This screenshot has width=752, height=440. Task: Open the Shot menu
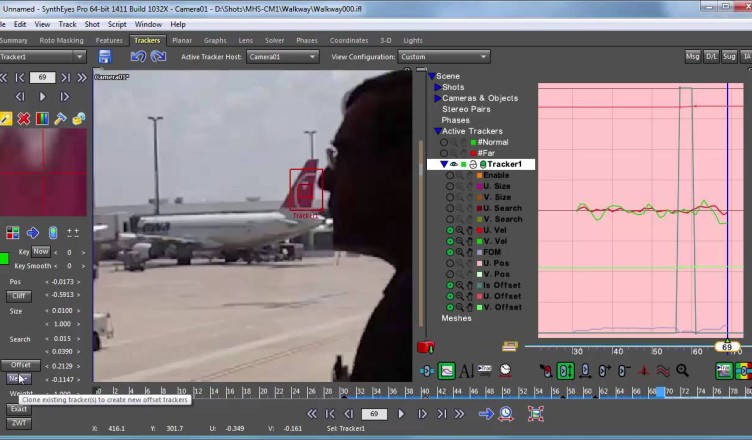coord(92,24)
